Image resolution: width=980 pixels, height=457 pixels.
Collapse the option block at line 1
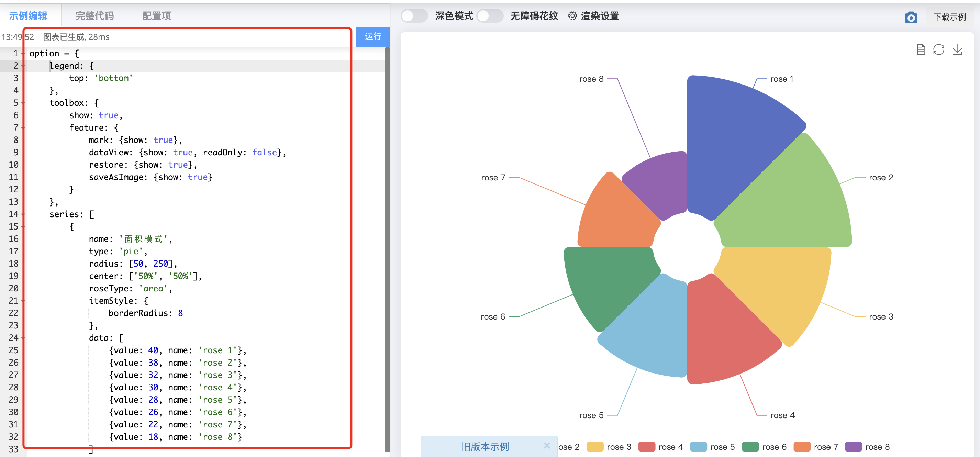23,54
